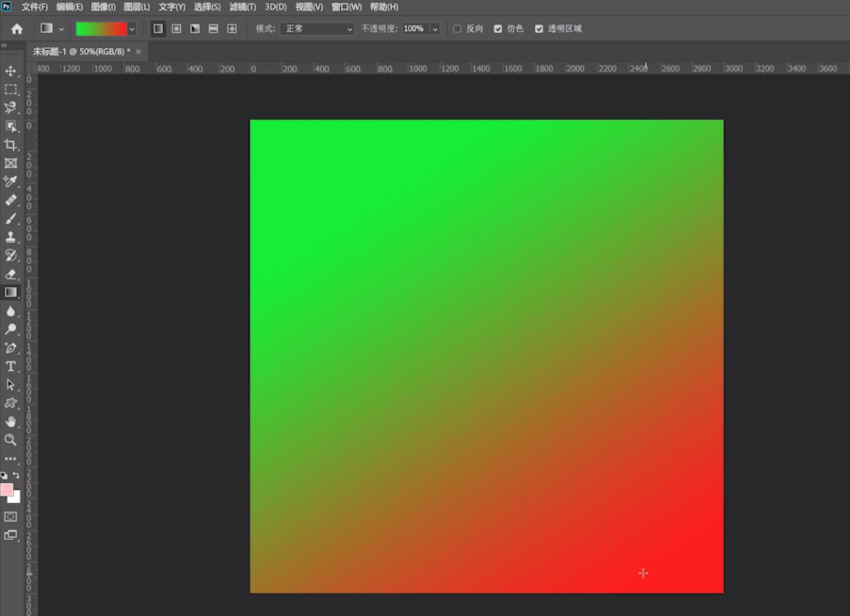The image size is (850, 616).
Task: Change screen mode icon
Action: click(11, 535)
